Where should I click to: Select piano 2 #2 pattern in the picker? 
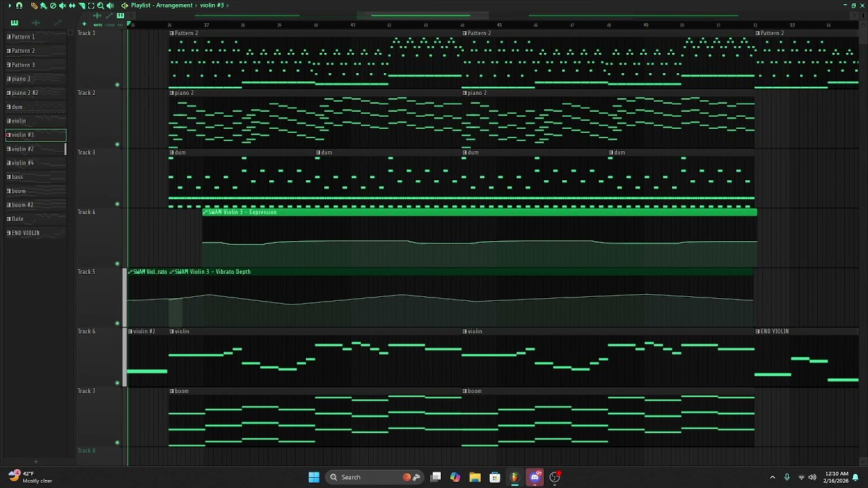36,93
